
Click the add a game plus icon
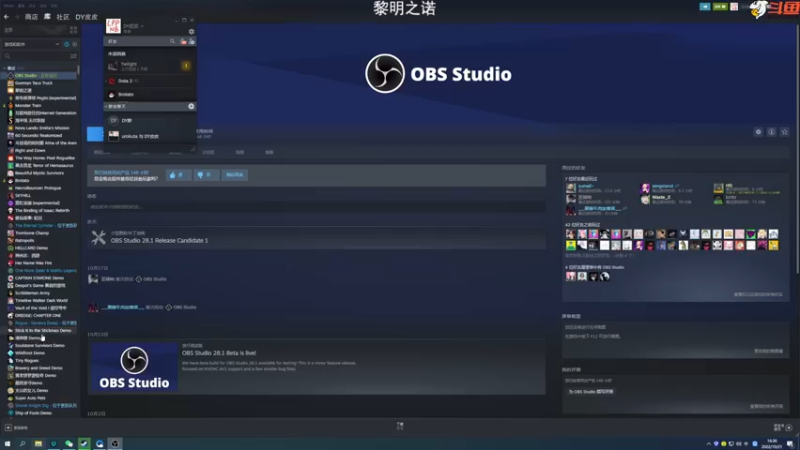point(8,428)
